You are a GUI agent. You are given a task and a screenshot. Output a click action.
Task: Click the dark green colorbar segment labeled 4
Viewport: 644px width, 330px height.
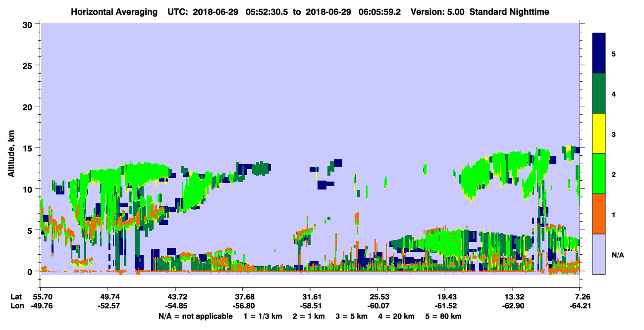599,94
